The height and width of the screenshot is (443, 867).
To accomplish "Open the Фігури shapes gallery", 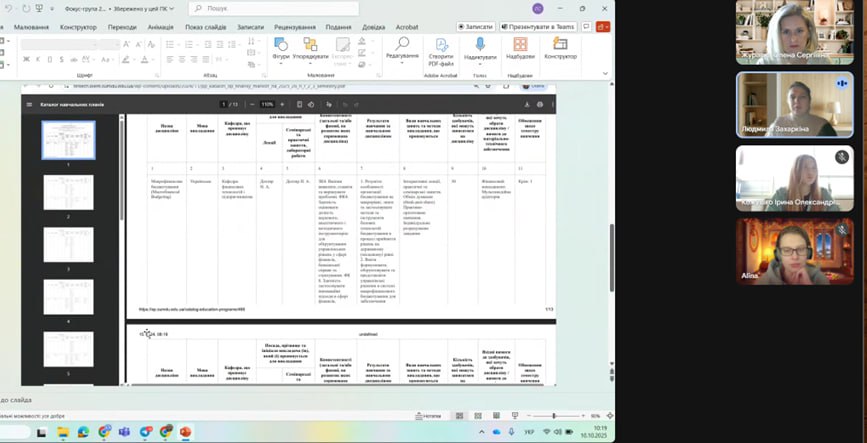I will 281,48.
